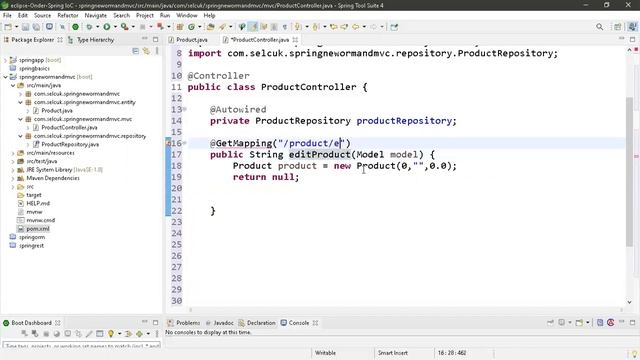Open the Project menu
The height and width of the screenshot is (360, 640).
(x=145, y=15)
